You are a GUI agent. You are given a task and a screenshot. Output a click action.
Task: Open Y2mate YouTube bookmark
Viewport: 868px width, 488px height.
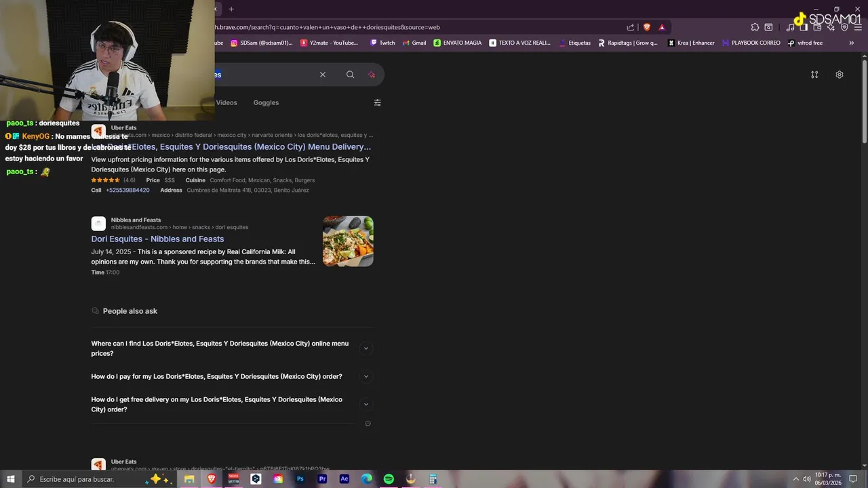click(330, 43)
